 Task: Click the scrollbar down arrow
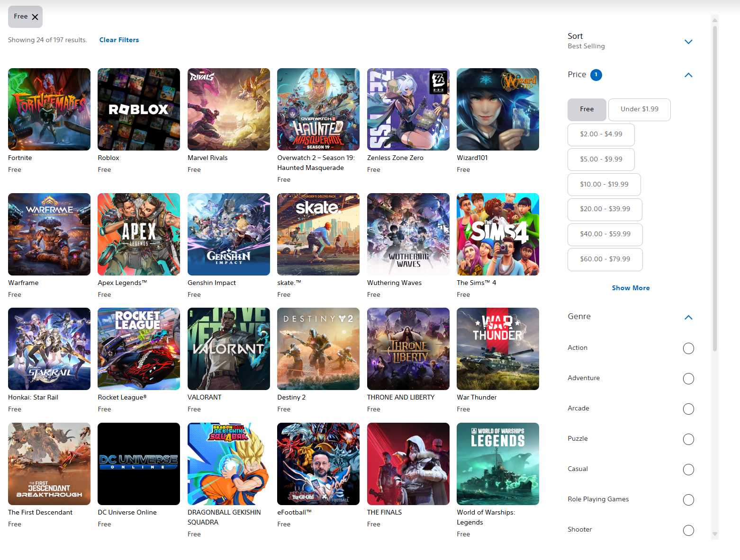(x=715, y=534)
